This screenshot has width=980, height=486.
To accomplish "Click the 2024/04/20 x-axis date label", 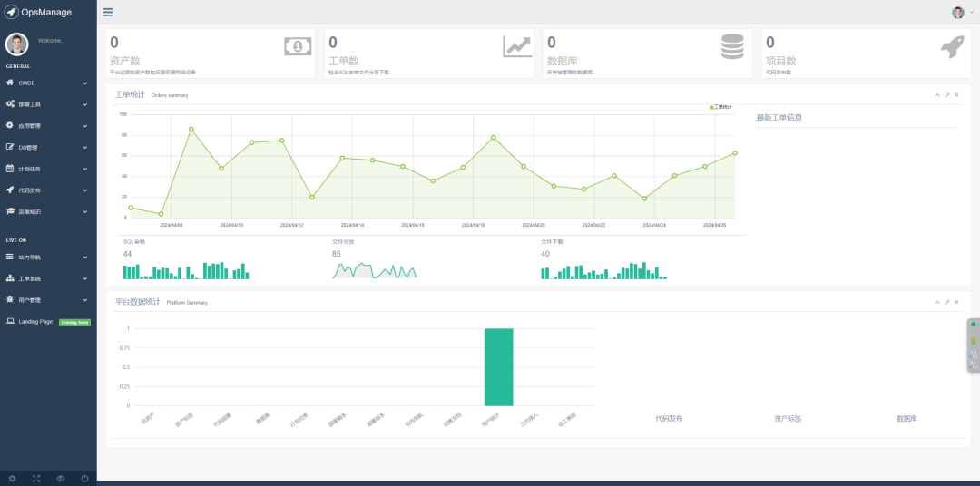I will coord(534,224).
